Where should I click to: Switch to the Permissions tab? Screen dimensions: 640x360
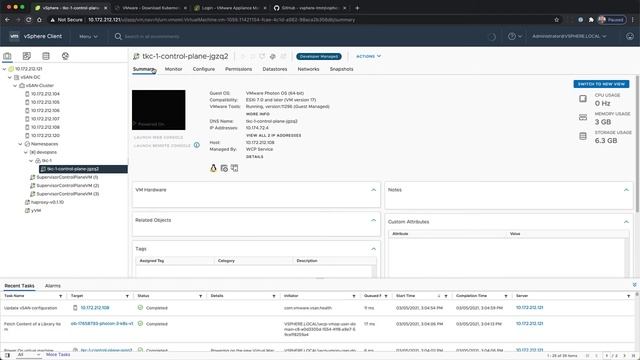238,69
